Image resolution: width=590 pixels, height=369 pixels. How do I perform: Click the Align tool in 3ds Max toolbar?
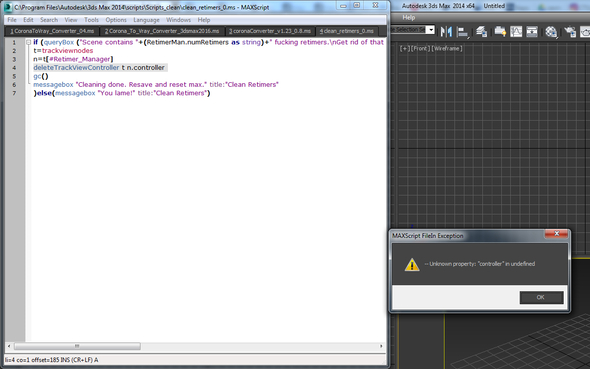462,32
